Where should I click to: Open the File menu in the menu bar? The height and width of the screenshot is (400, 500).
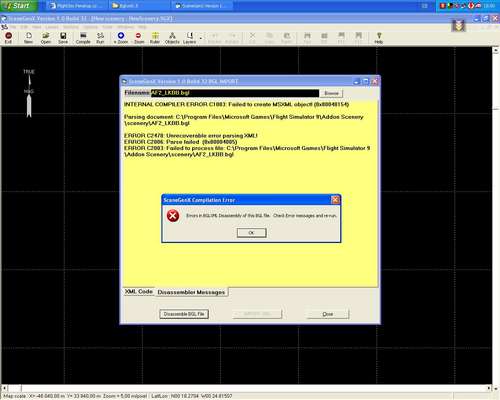coord(13,27)
